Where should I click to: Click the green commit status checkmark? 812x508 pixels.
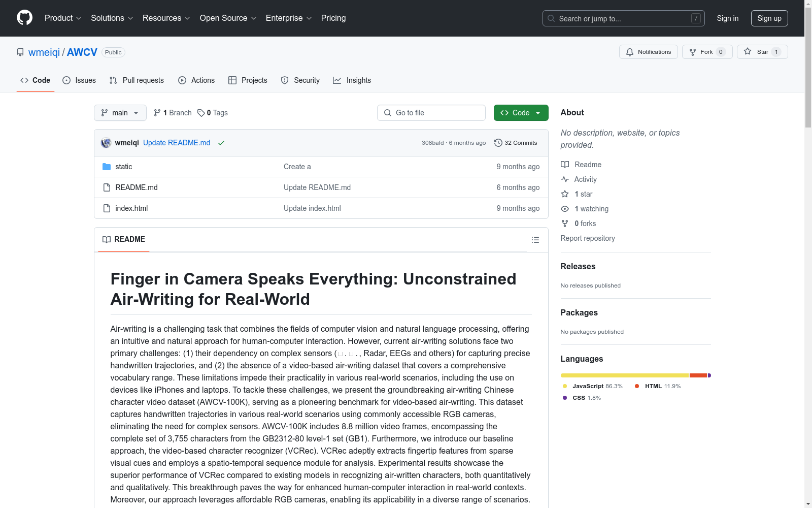[221, 143]
